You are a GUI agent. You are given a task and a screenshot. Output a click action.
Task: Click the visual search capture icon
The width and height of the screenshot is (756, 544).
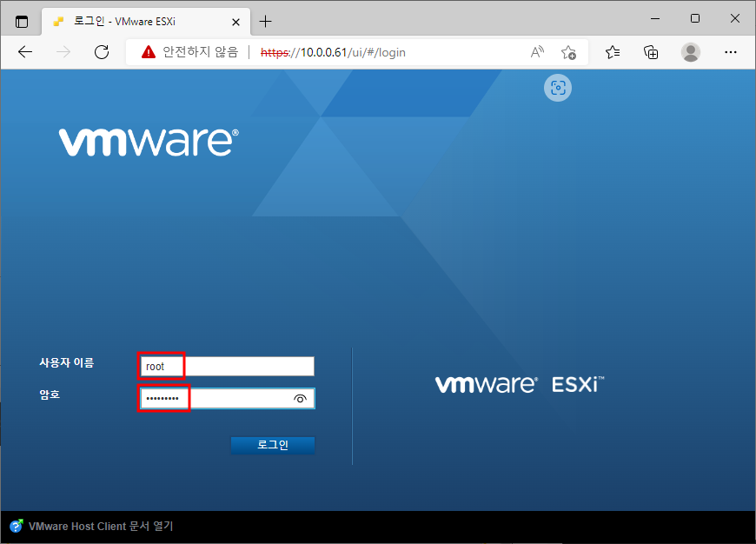(558, 88)
